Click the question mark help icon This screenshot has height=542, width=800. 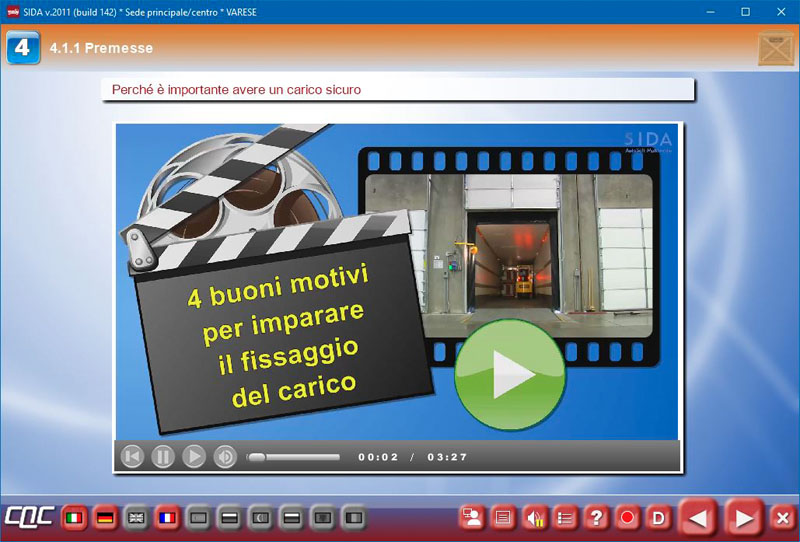[597, 518]
